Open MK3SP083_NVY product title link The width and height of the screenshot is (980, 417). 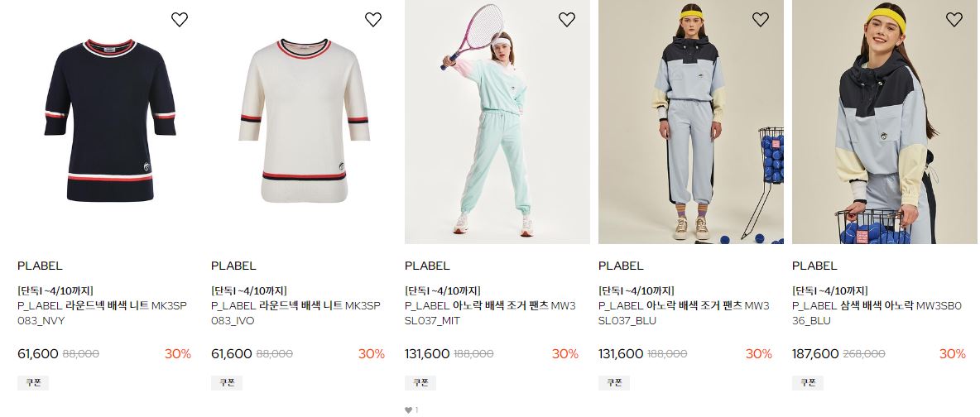(102, 314)
